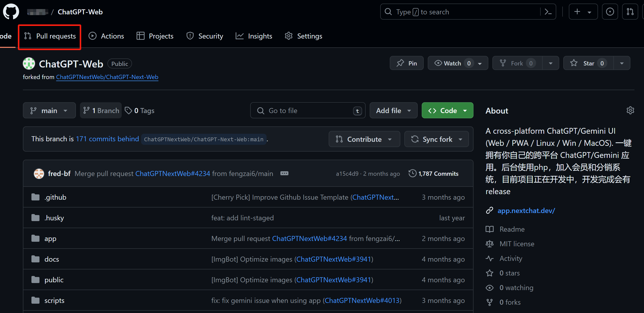644x313 pixels.
Task: Click the eye icon beside 0 watching
Action: coord(489,288)
